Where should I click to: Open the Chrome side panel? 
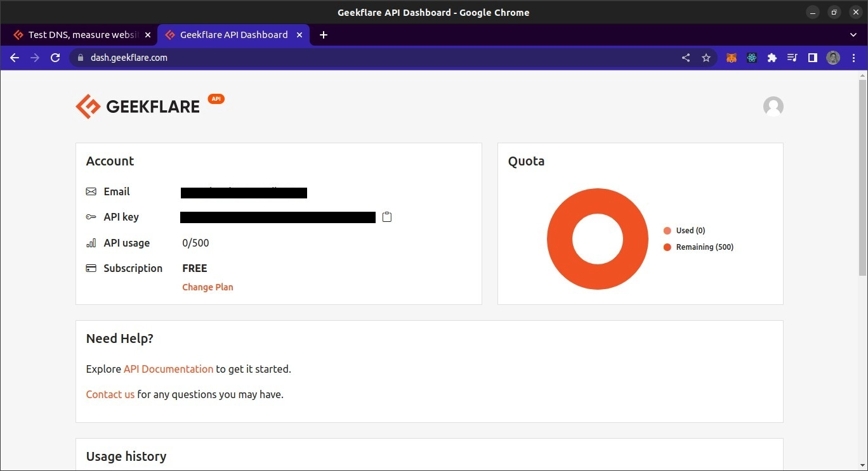tap(812, 57)
